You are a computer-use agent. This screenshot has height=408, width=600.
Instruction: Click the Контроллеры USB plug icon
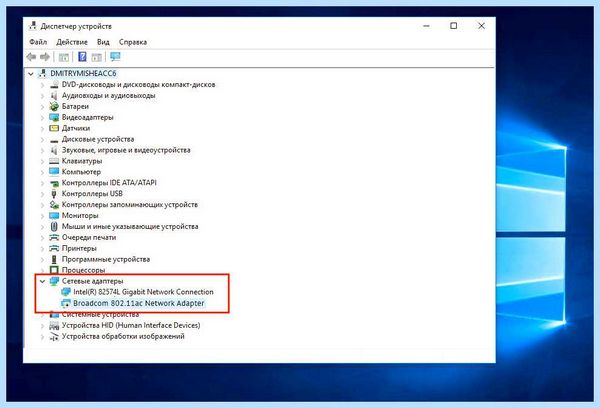coord(54,194)
